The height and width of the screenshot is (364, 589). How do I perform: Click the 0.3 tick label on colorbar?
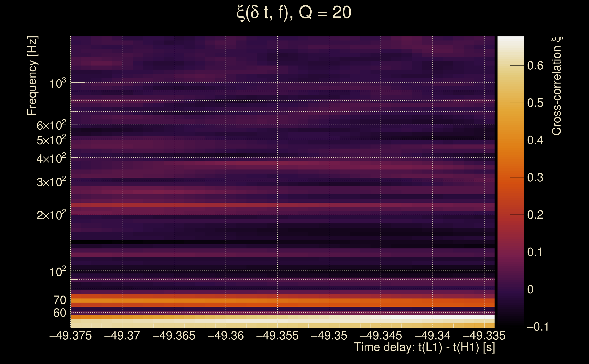[x=535, y=177]
